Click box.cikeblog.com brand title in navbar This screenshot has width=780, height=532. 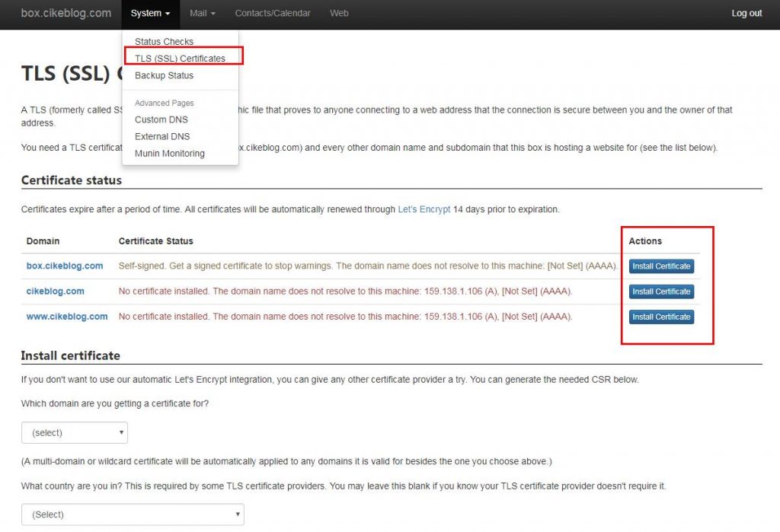click(x=66, y=14)
